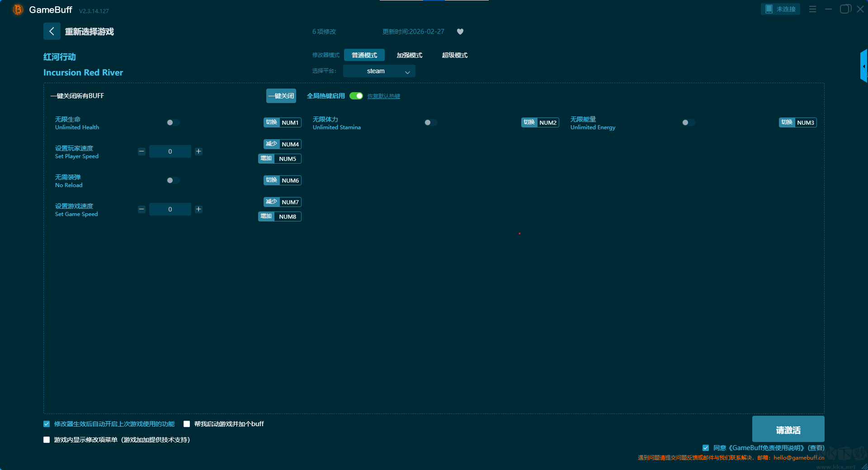868x470 pixels.
Task: Click the back arrow to reselect game
Action: tap(52, 31)
